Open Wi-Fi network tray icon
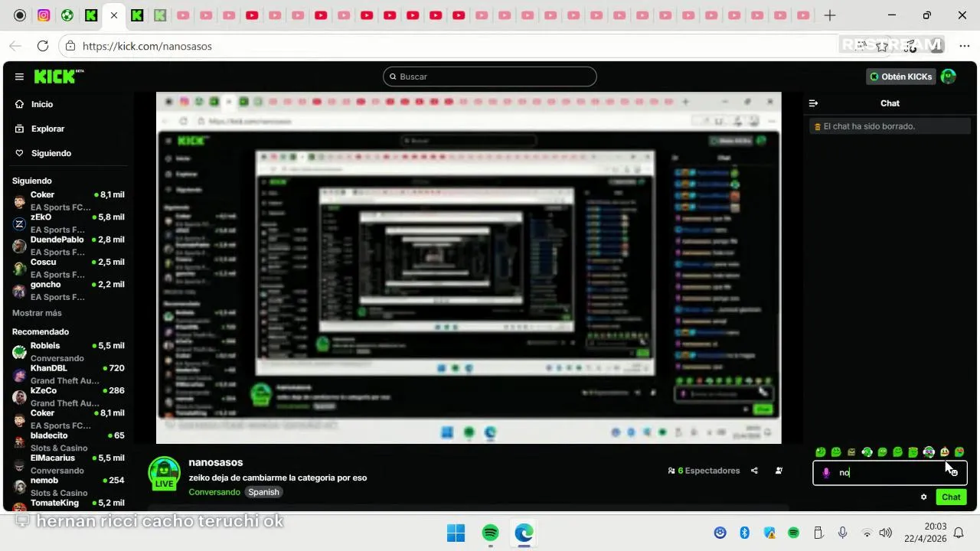980x551 pixels. tap(867, 533)
